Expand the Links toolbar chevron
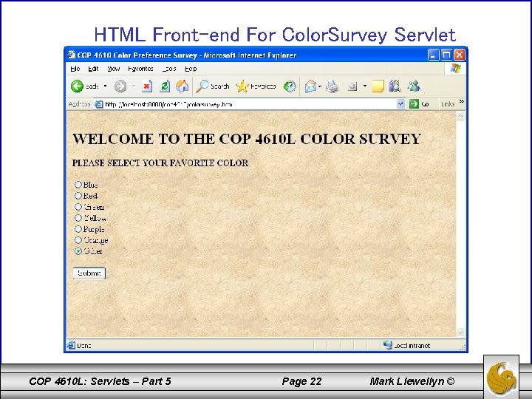 pyautogui.click(x=461, y=101)
